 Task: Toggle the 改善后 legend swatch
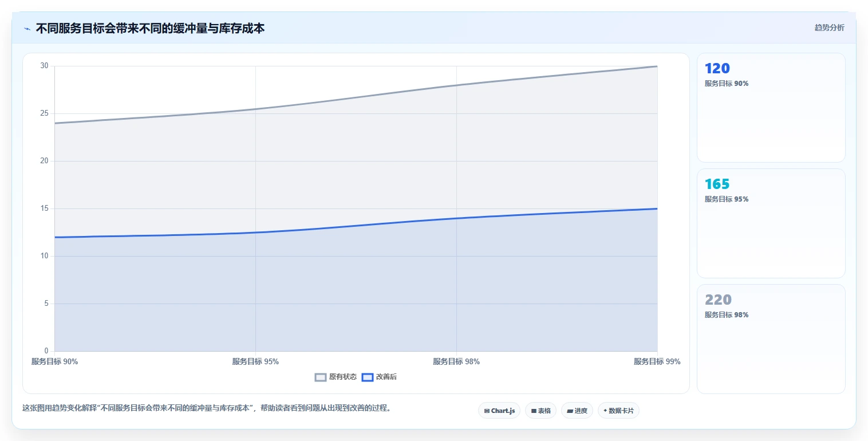[368, 377]
